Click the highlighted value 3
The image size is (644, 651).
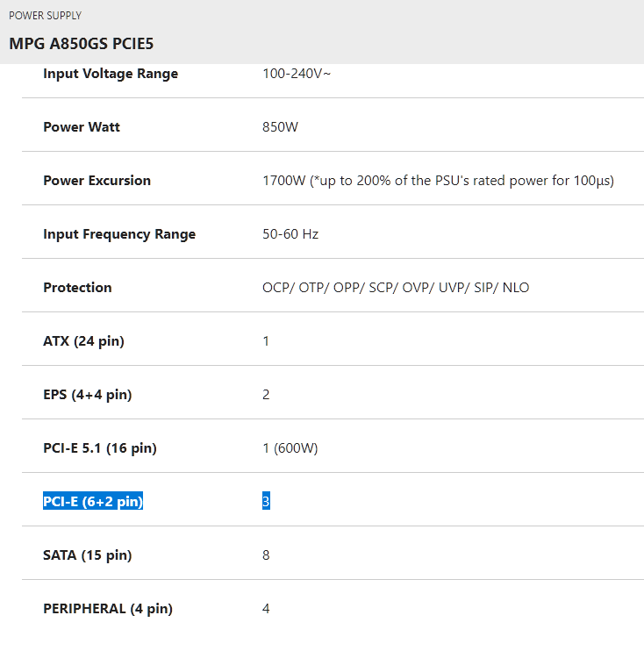[x=266, y=502]
